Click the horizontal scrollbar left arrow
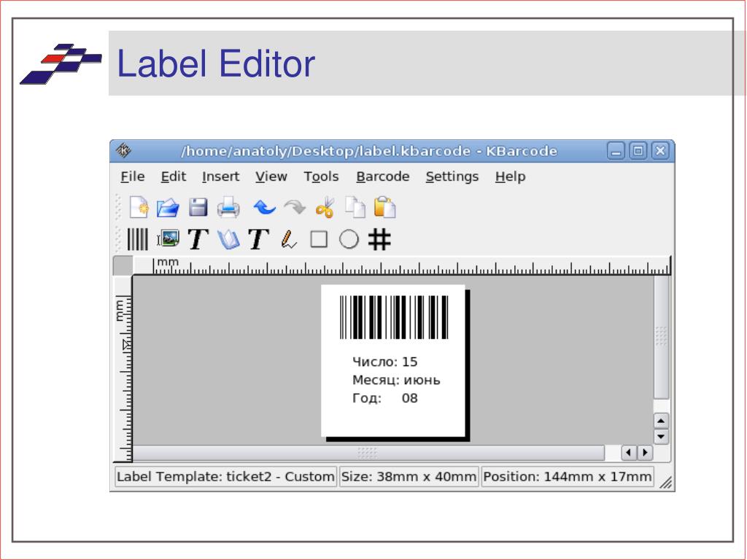 click(629, 452)
